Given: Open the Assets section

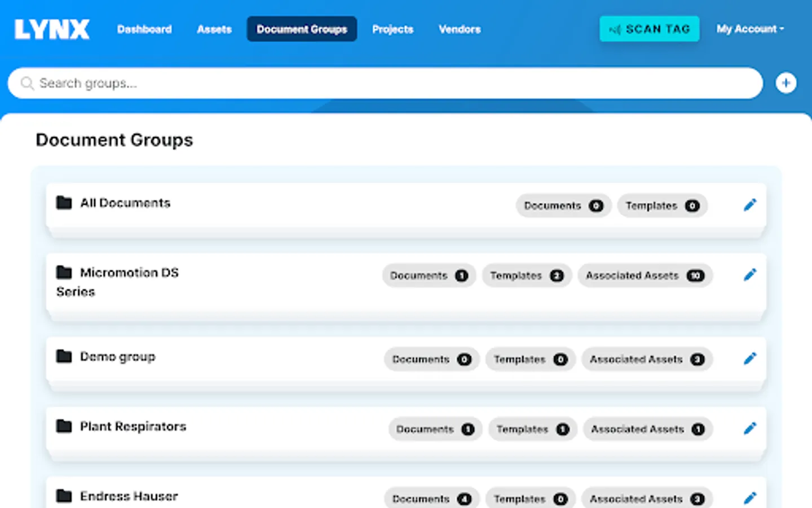Looking at the screenshot, I should coord(214,29).
